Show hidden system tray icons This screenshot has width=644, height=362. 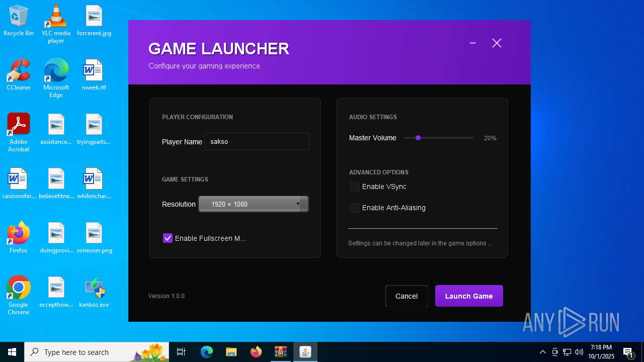[x=543, y=352]
